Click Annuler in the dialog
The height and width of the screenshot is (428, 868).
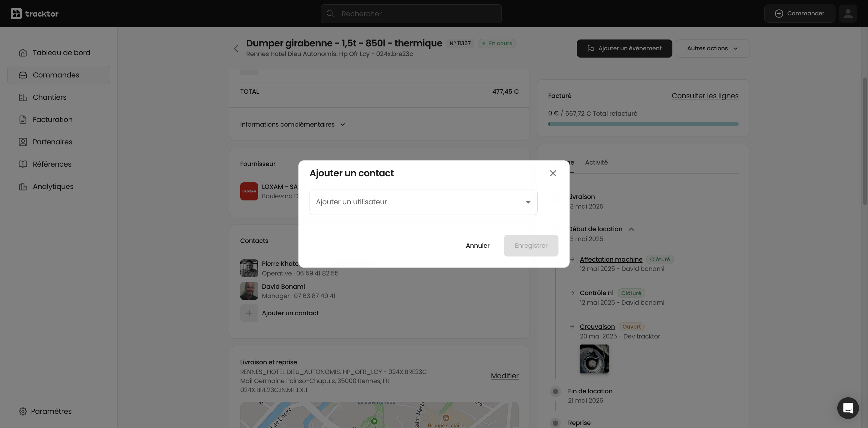pos(477,245)
